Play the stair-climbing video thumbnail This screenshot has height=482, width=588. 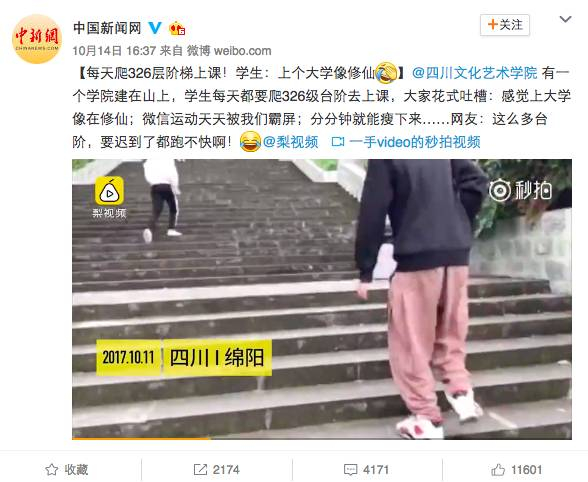coord(322,299)
